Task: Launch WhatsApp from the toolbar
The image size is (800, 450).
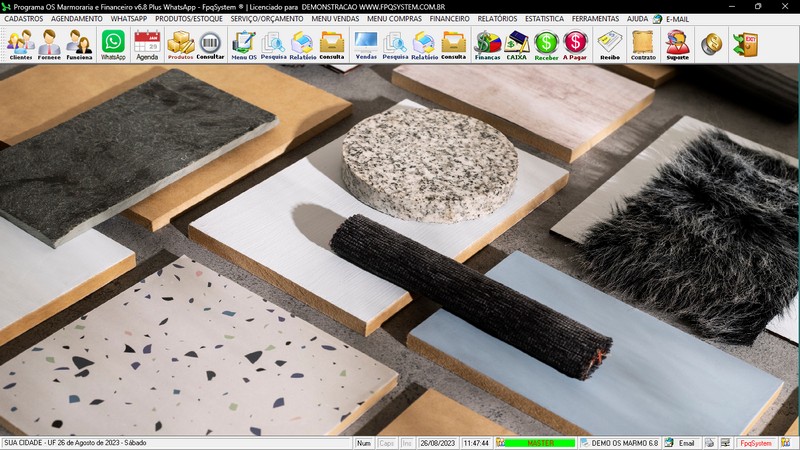Action: coord(113,45)
